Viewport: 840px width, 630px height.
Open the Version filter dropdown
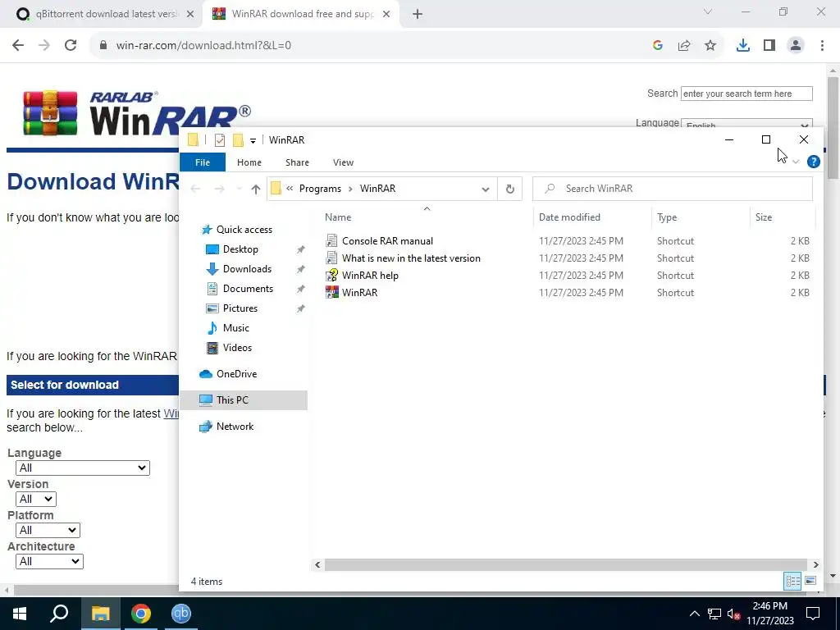pyautogui.click(x=36, y=499)
